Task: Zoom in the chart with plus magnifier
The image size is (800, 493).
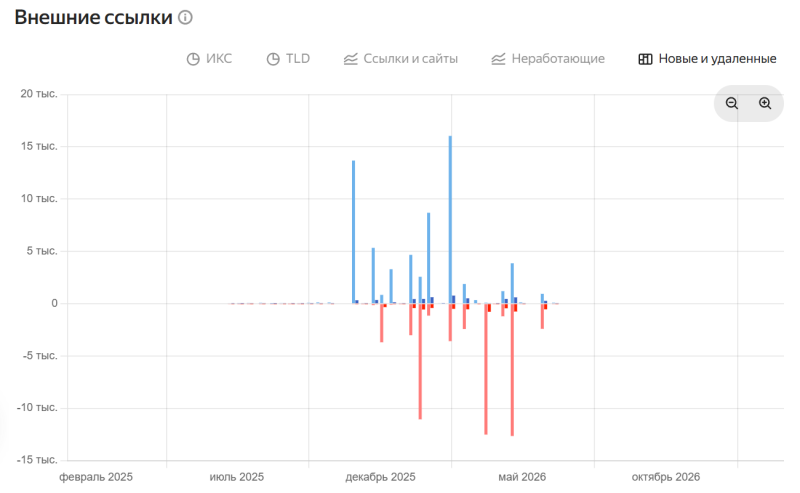Action: tap(765, 103)
